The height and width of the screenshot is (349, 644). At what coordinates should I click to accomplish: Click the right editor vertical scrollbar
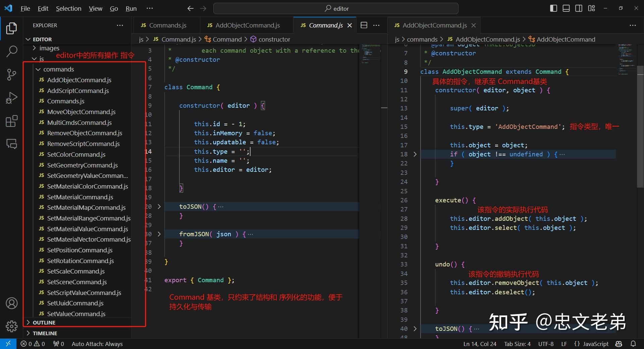[x=640, y=127]
